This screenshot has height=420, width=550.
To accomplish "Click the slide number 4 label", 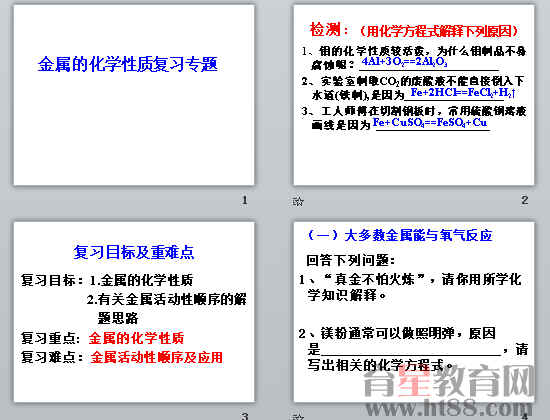I will point(524,416).
